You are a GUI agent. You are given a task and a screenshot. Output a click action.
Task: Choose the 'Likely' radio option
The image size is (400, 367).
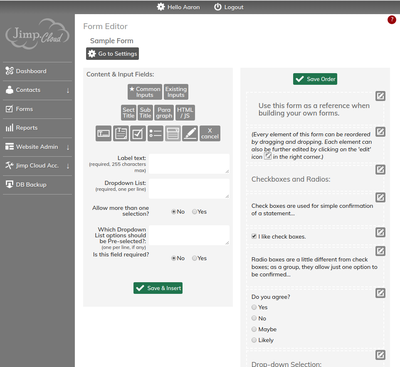click(254, 340)
